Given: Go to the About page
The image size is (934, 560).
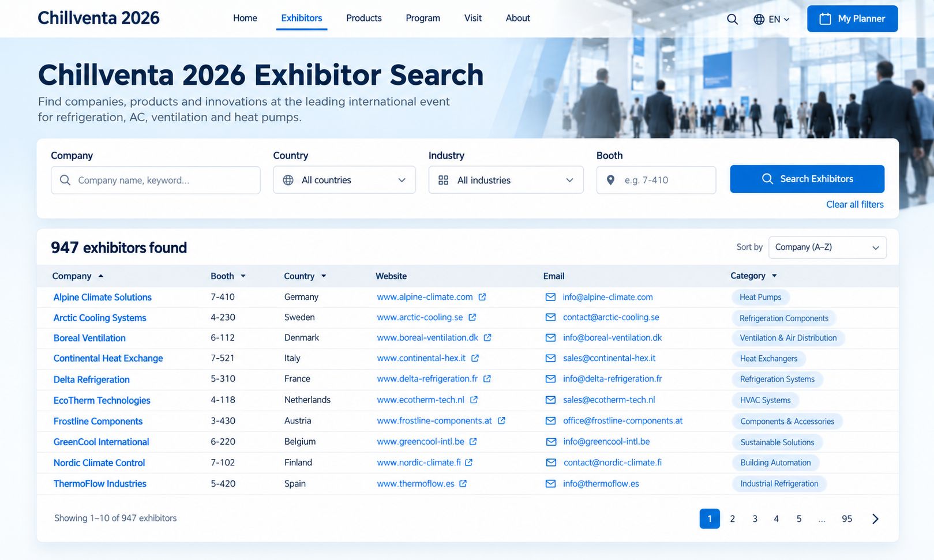Looking at the screenshot, I should click(x=518, y=18).
